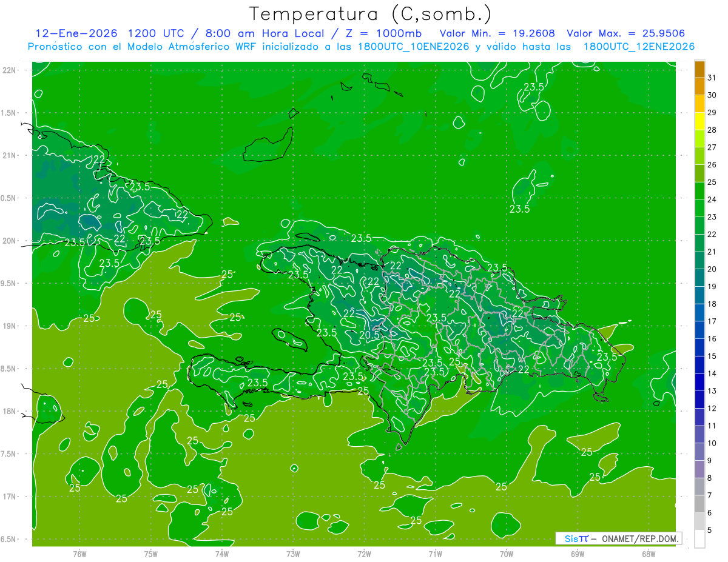Viewport: 728px width, 562px height.
Task: Click the "76W" longitude axis label
Action: pos(79,554)
